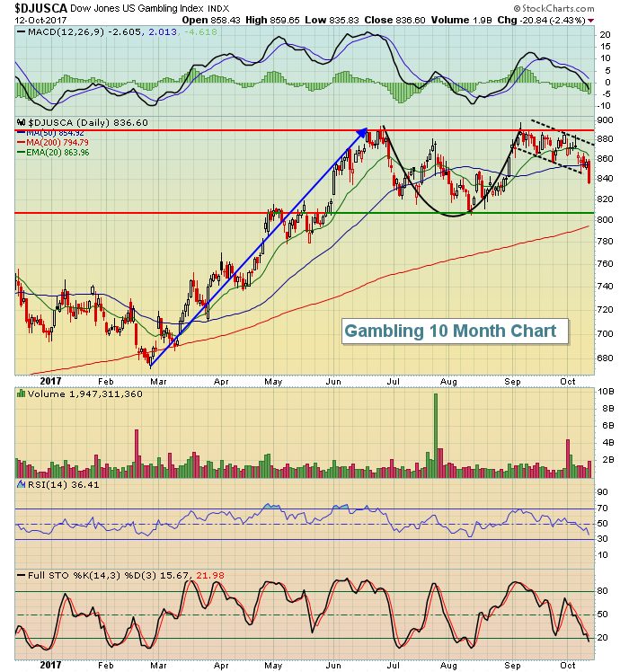629x672 pixels.
Task: Click the Mar label below price chart
Action: (158, 382)
